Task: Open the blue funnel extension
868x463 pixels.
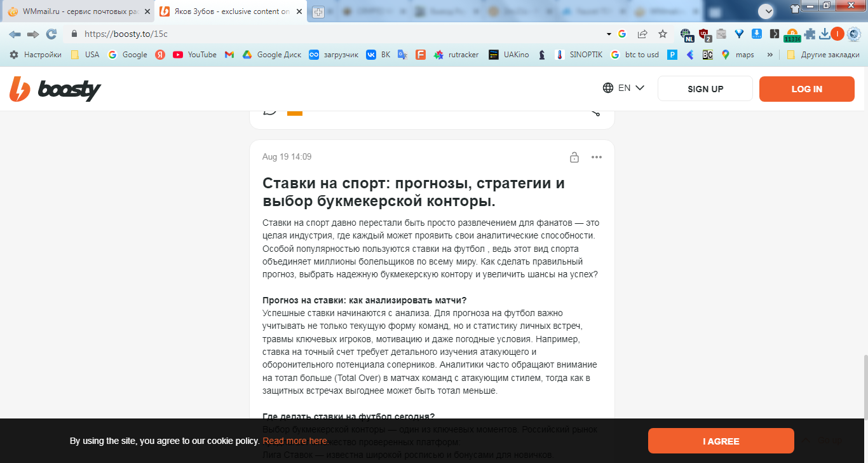Action: point(739,34)
